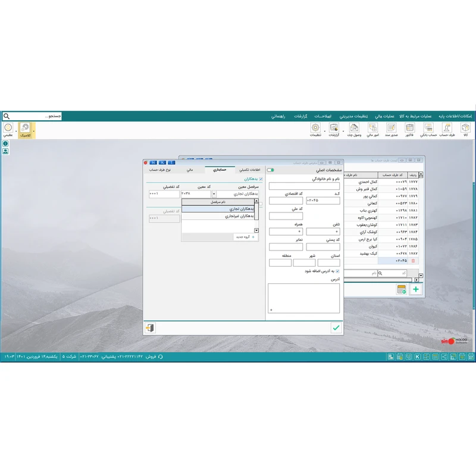Viewport: 476px width, 476px height.
Task: Open حساب بانکي bank account icon
Action: click(x=428, y=127)
